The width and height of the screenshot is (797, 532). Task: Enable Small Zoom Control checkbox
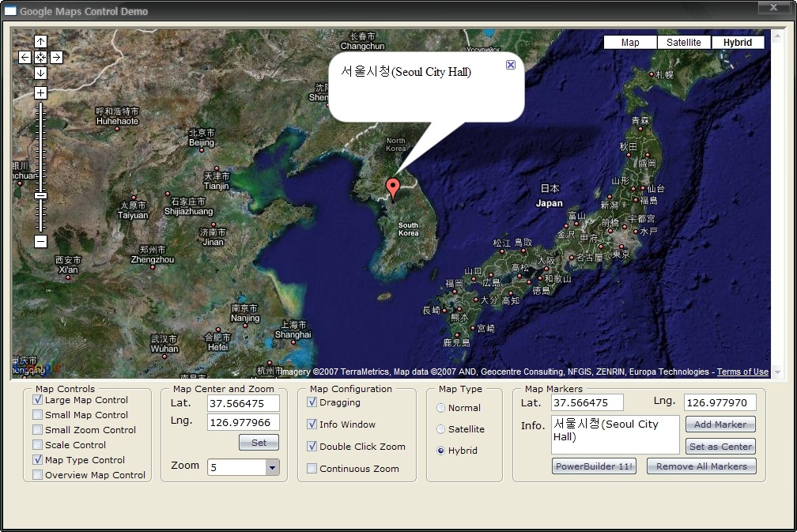coord(38,430)
